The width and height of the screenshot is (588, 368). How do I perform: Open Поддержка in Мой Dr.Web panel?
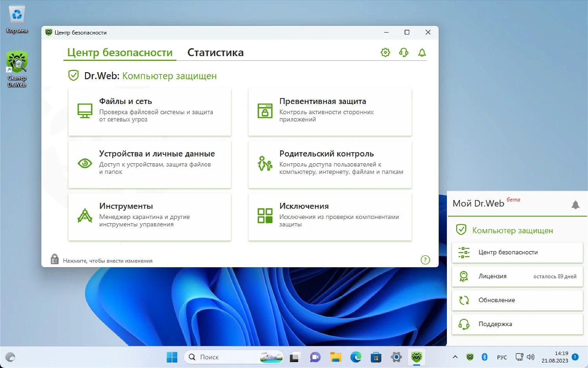pyautogui.click(x=517, y=324)
